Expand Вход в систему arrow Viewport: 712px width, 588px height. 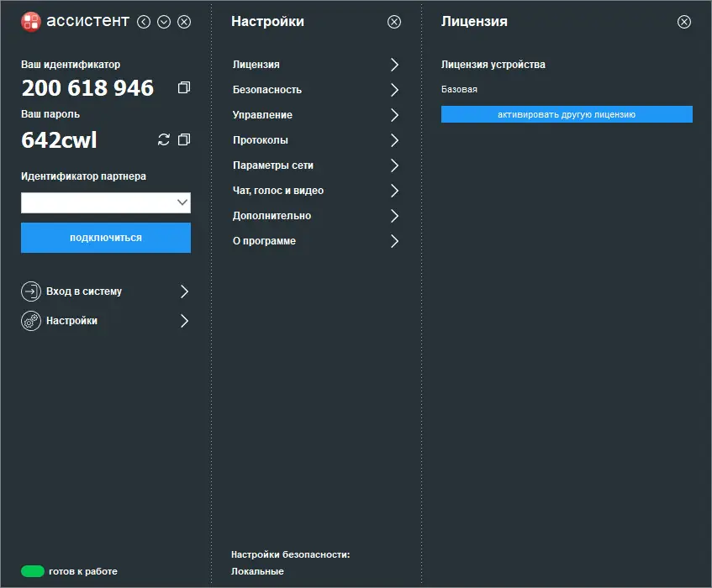point(184,291)
